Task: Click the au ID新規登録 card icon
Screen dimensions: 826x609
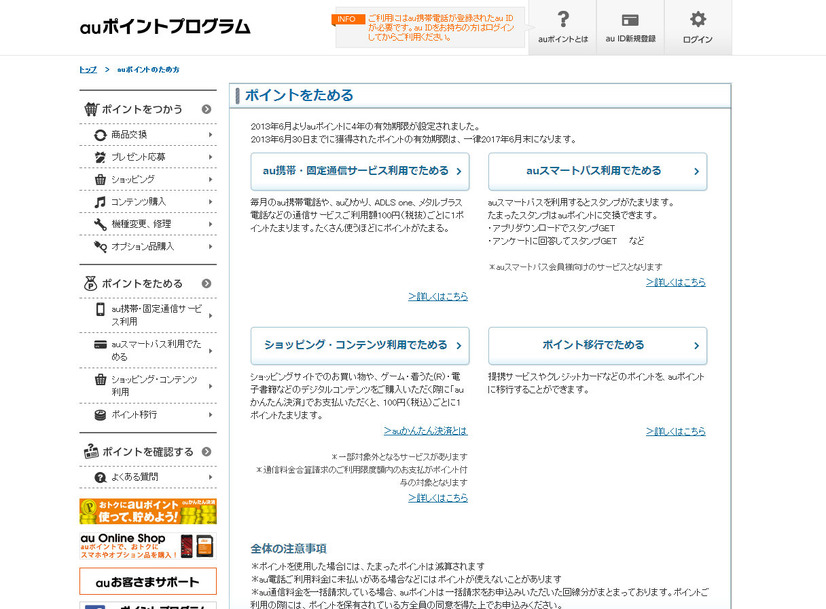Action: 630,20
